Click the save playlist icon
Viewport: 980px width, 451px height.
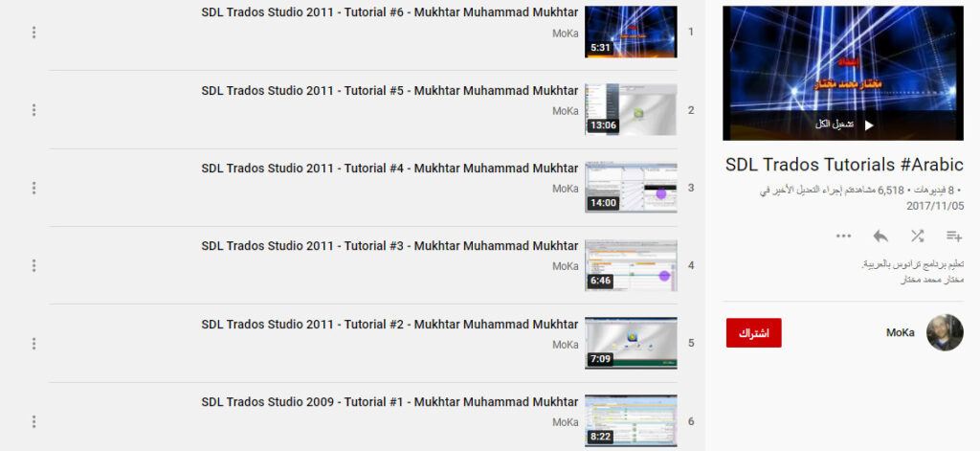click(x=954, y=236)
